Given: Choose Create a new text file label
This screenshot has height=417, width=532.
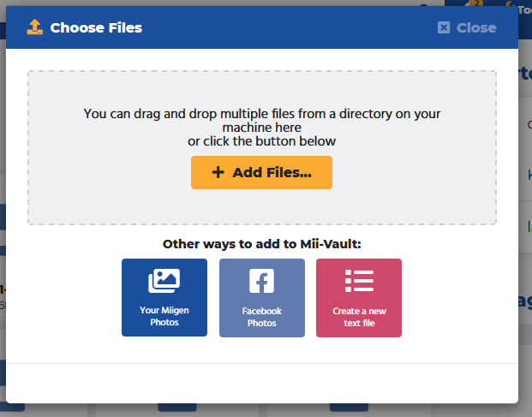Looking at the screenshot, I should pos(359,317).
